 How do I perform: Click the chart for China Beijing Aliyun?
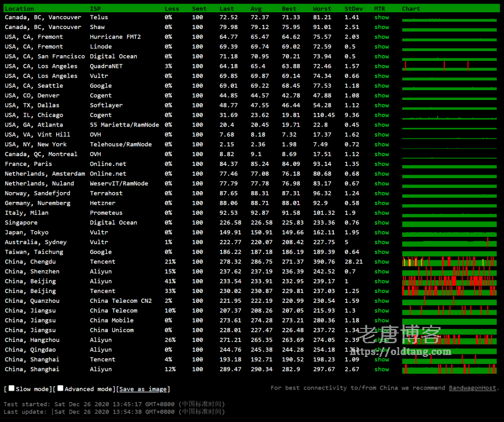pyautogui.click(x=449, y=281)
